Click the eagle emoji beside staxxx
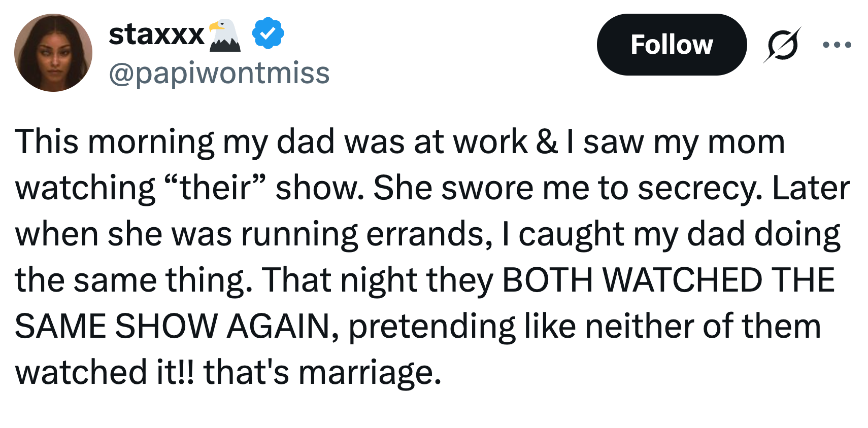 [225, 35]
